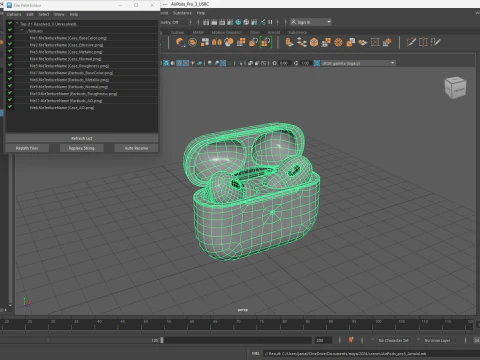Switch to the Motion Graphics shelf tab
This screenshot has width=480, height=360.
(227, 32)
